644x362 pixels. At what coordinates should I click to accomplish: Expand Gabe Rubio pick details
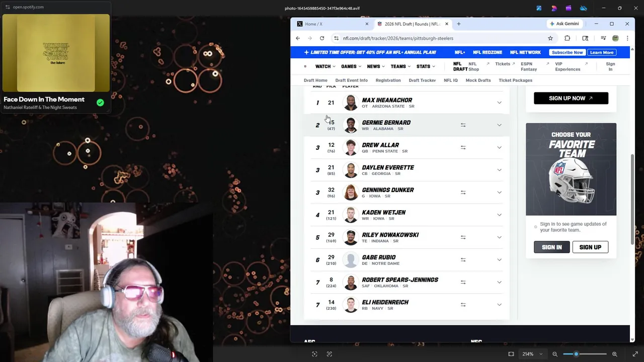(x=499, y=259)
